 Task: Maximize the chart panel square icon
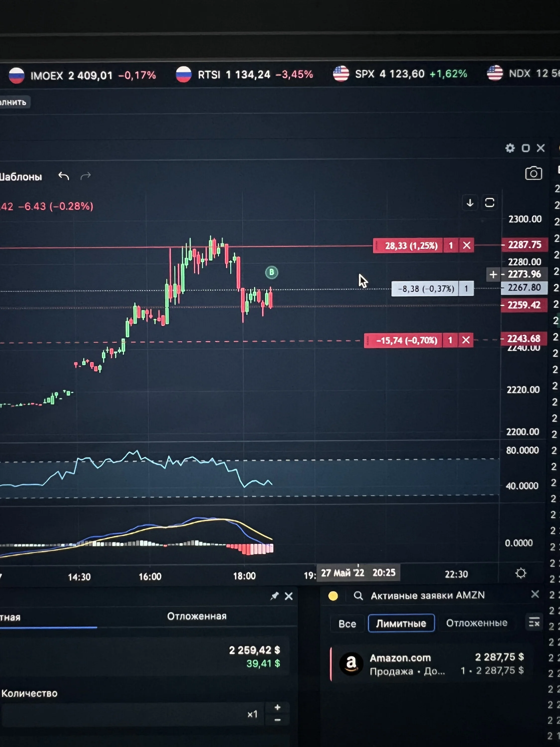tap(526, 148)
